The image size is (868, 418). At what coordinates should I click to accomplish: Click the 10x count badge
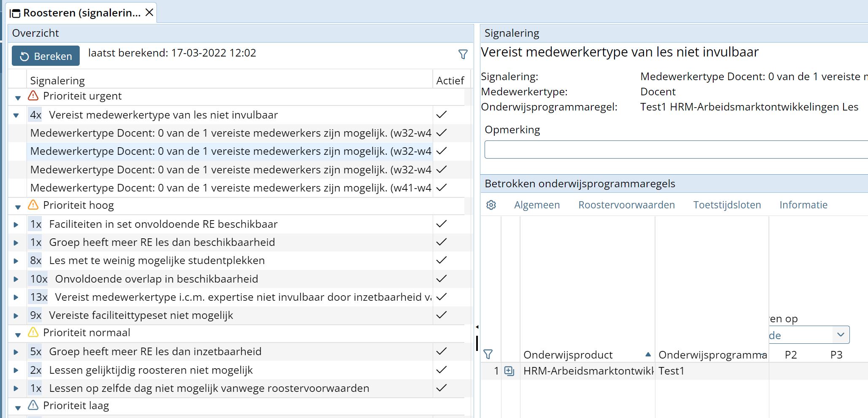(x=38, y=279)
